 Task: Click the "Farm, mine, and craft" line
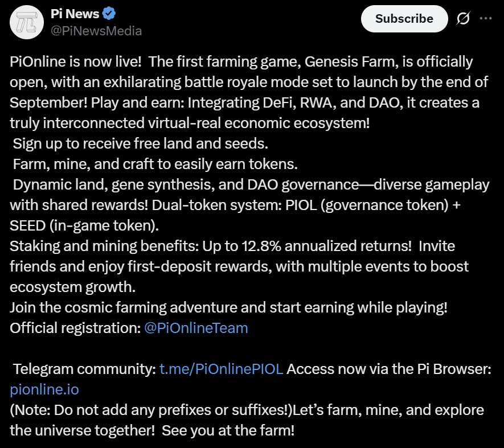154,164
